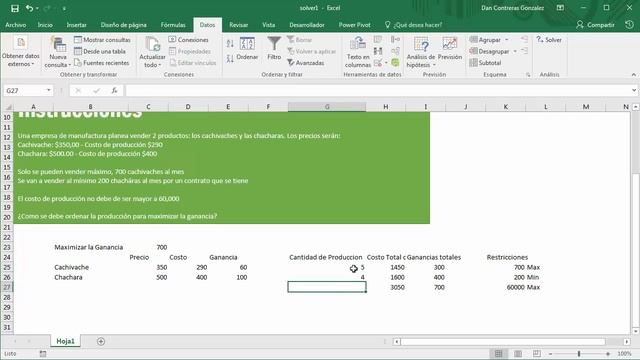Image resolution: width=640 pixels, height=360 pixels.
Task: Open the Obtener datos externos menu
Action: point(20,52)
